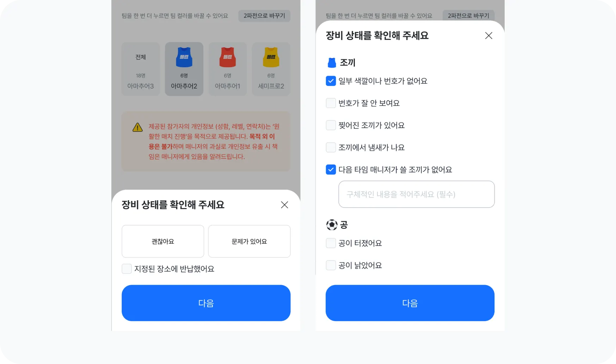Click the yellow warning triangle icon
Viewport: 616px width, 364px height.
click(137, 127)
